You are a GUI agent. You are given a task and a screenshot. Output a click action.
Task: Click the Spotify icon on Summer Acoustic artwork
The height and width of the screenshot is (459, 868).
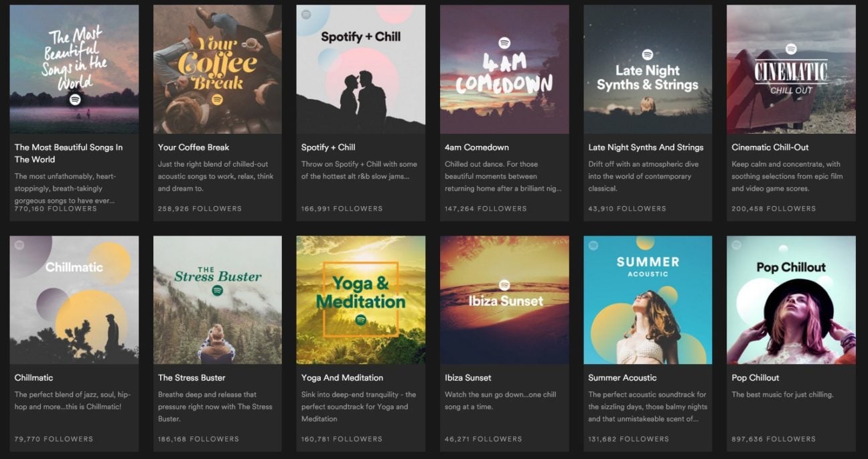click(593, 247)
